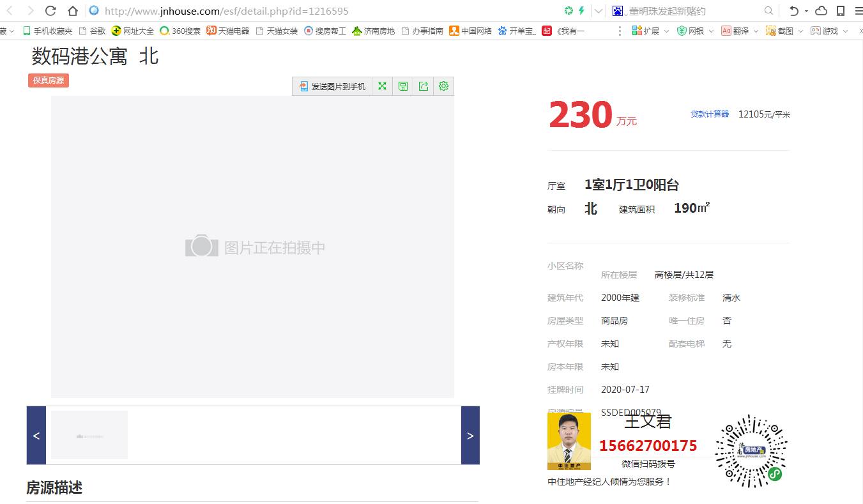Open the 扩展 extensions dropdown
863x504 pixels.
(650, 31)
